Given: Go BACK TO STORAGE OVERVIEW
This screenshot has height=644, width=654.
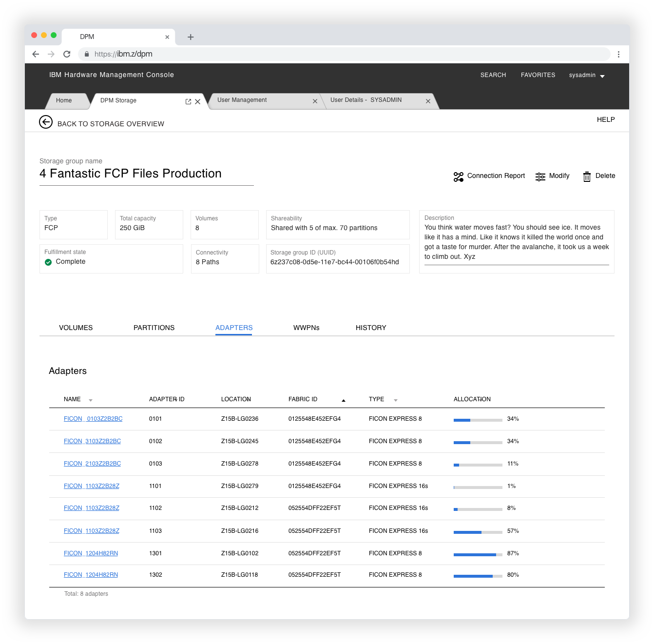Looking at the screenshot, I should [x=111, y=124].
